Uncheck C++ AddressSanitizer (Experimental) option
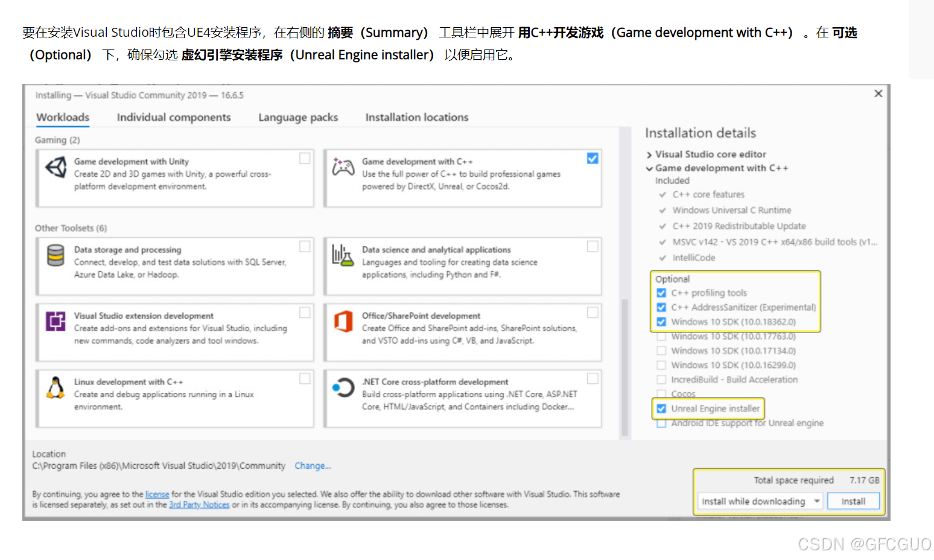Screen dimensions: 934x560 click(x=661, y=307)
